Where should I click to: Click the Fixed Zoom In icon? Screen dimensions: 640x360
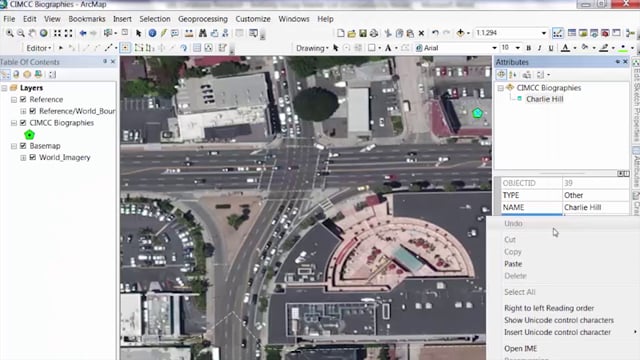[x=57, y=33]
